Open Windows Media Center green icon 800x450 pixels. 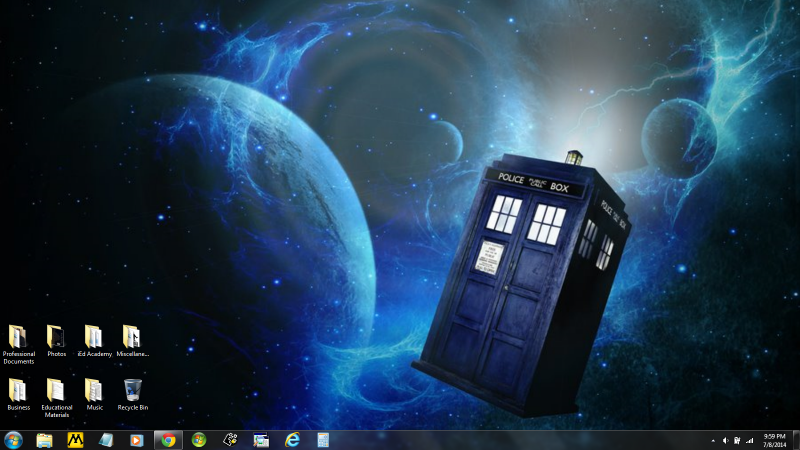coord(199,440)
